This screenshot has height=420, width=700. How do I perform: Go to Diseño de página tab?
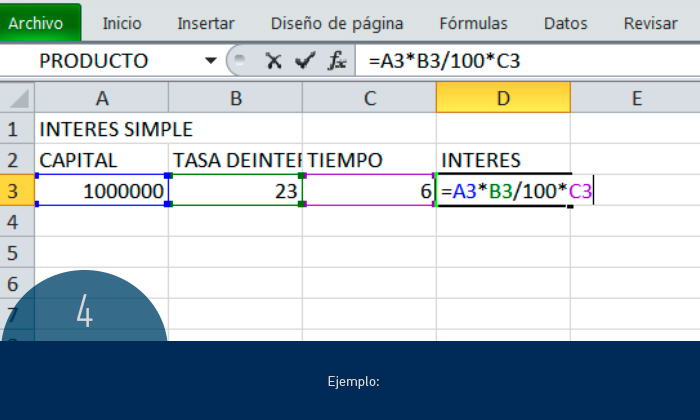tap(337, 23)
